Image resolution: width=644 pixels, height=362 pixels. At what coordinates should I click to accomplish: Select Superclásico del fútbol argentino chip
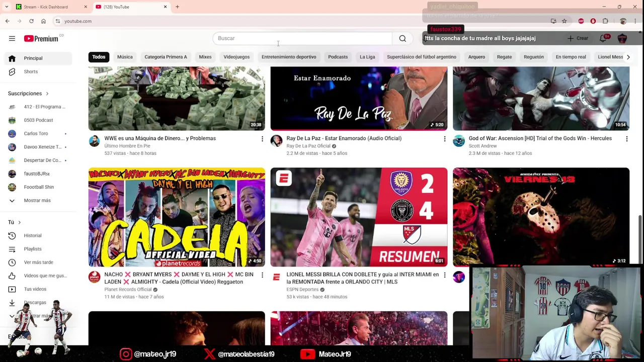[422, 57]
